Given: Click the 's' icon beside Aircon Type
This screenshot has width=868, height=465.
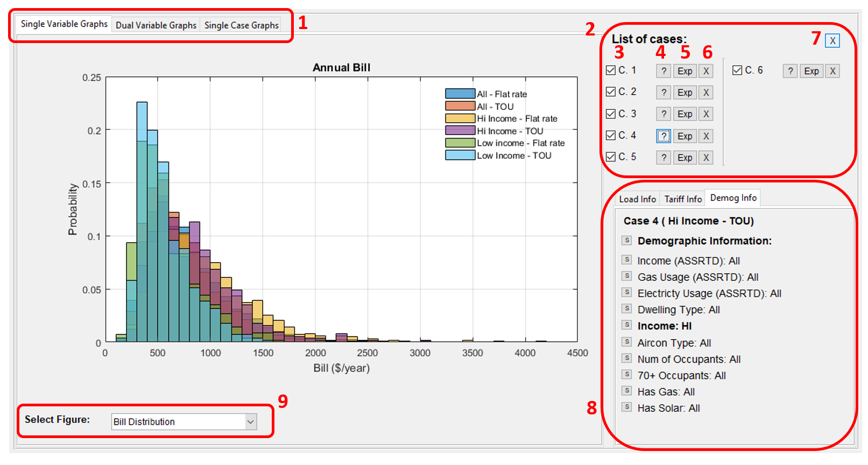Looking at the screenshot, I should tap(627, 342).
